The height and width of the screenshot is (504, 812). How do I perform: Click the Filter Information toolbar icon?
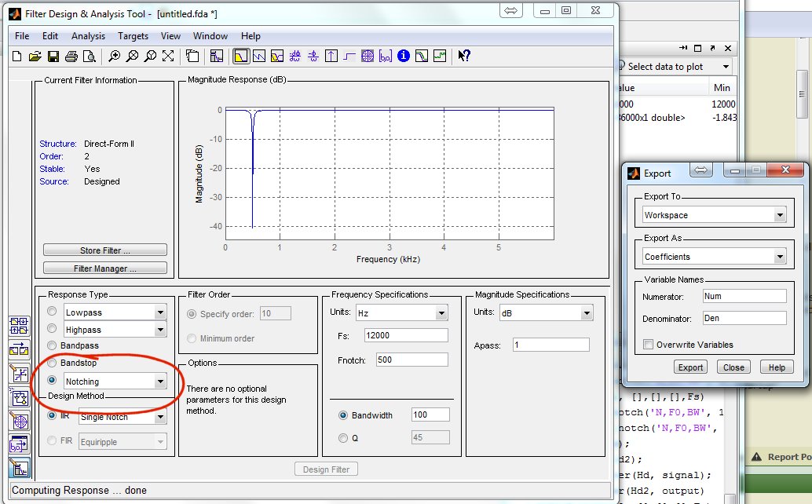click(x=404, y=56)
